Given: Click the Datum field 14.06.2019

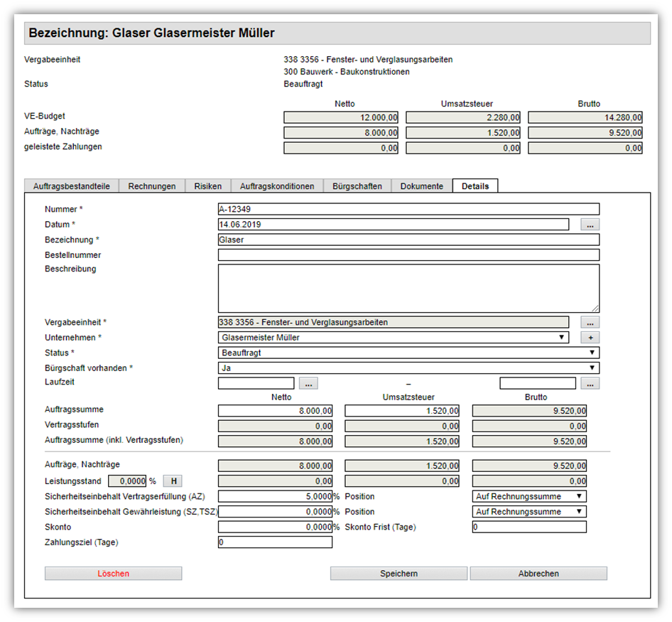Looking at the screenshot, I should (393, 225).
